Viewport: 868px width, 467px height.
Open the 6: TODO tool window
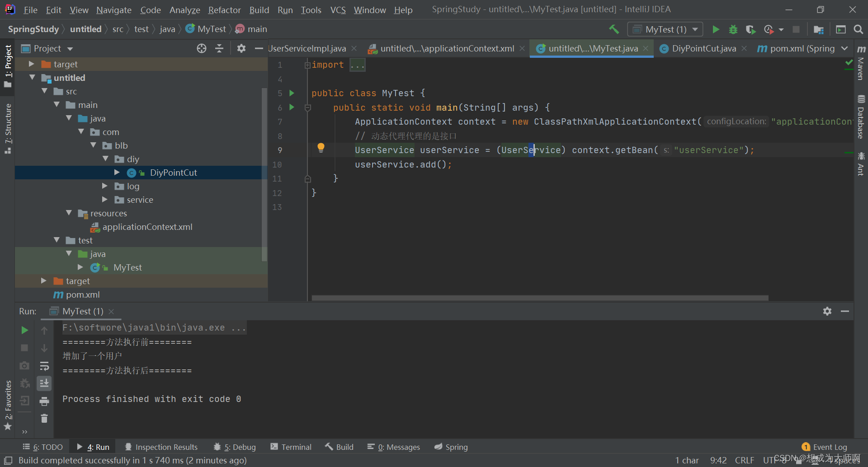(x=43, y=447)
